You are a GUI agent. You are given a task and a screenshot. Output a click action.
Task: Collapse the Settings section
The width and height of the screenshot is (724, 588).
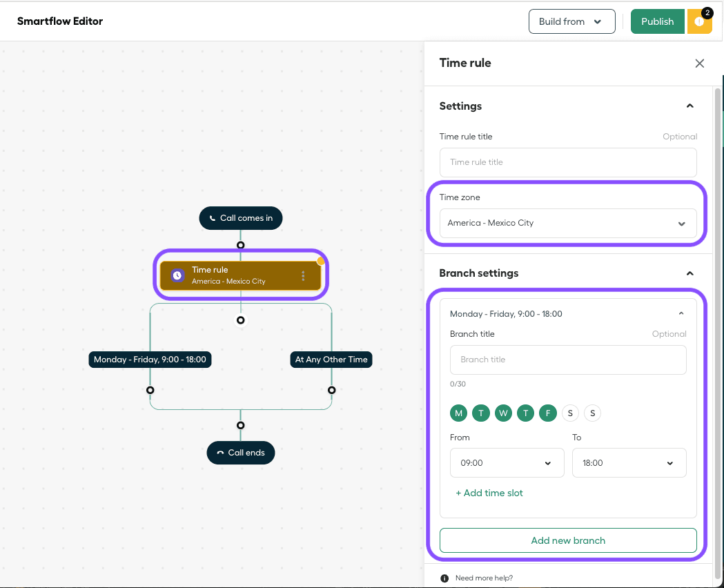pyautogui.click(x=689, y=106)
